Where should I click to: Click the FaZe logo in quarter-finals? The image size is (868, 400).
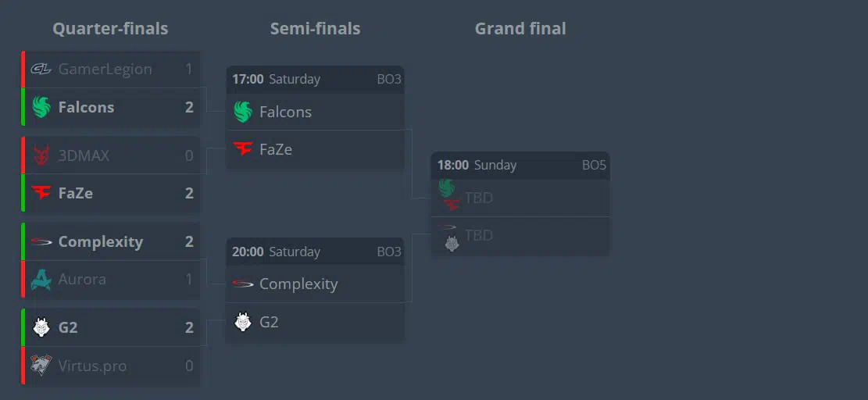pyautogui.click(x=41, y=192)
